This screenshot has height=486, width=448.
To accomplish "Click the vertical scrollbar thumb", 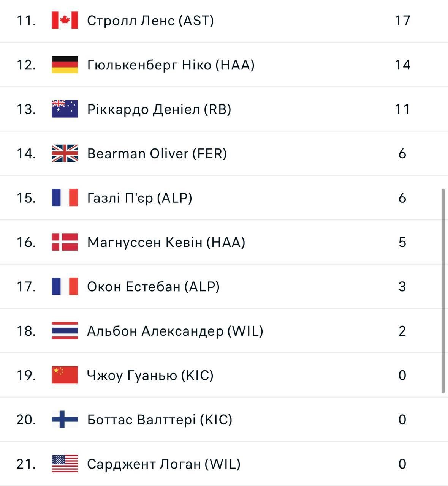I will click(x=443, y=291).
